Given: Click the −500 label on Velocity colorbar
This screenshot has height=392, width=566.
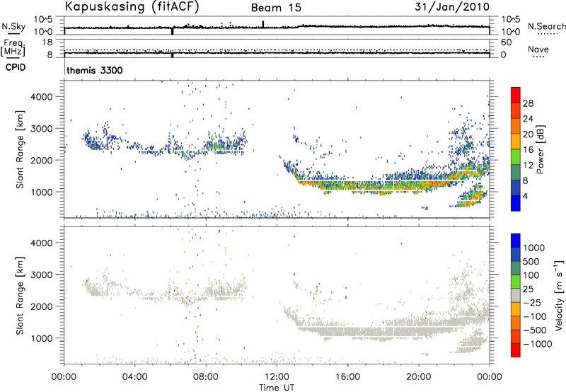Looking at the screenshot, I should [x=535, y=330].
